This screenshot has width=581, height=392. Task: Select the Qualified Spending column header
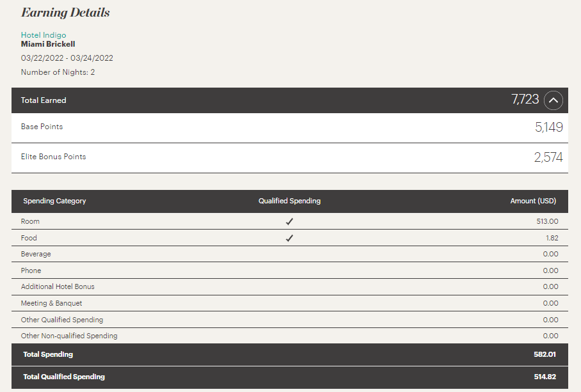(x=289, y=201)
